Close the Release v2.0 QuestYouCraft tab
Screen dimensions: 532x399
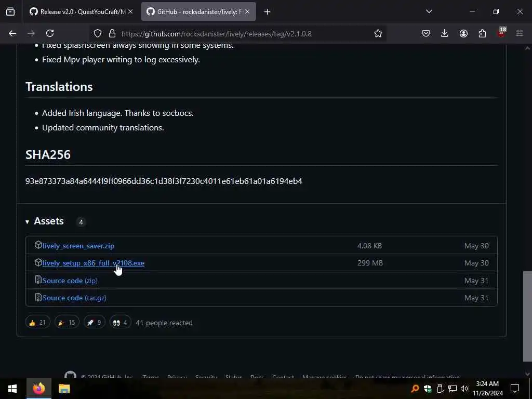click(x=130, y=11)
